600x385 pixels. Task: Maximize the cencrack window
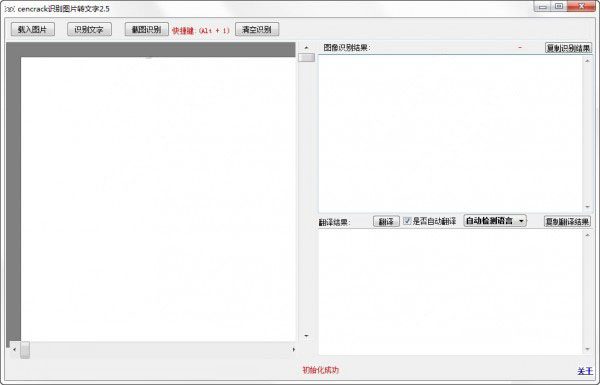click(559, 6)
